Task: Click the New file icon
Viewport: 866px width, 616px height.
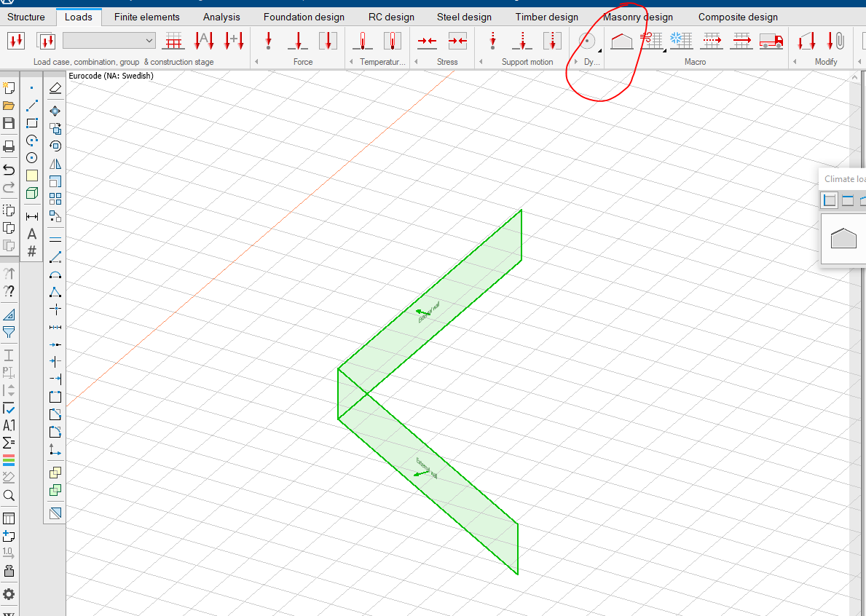Action: pyautogui.click(x=8, y=88)
